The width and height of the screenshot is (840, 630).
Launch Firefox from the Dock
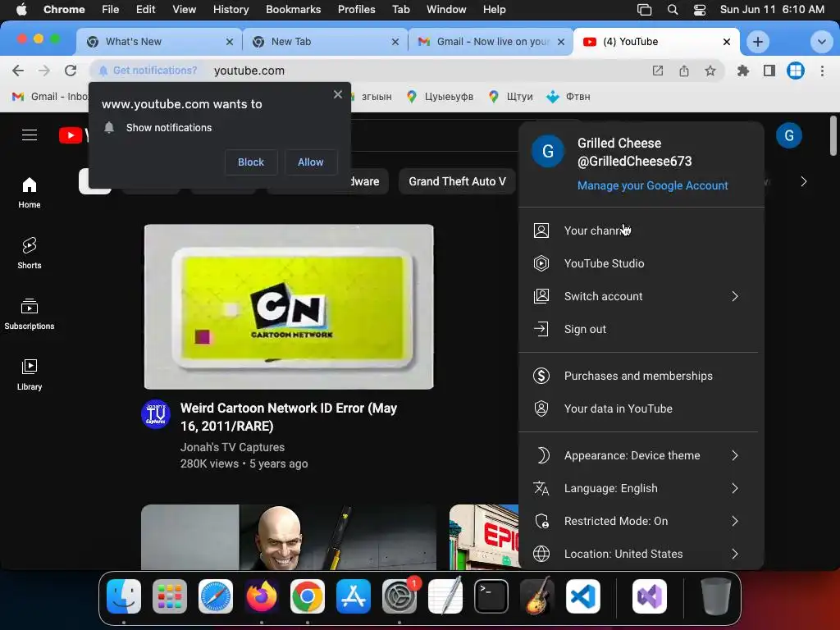point(262,596)
